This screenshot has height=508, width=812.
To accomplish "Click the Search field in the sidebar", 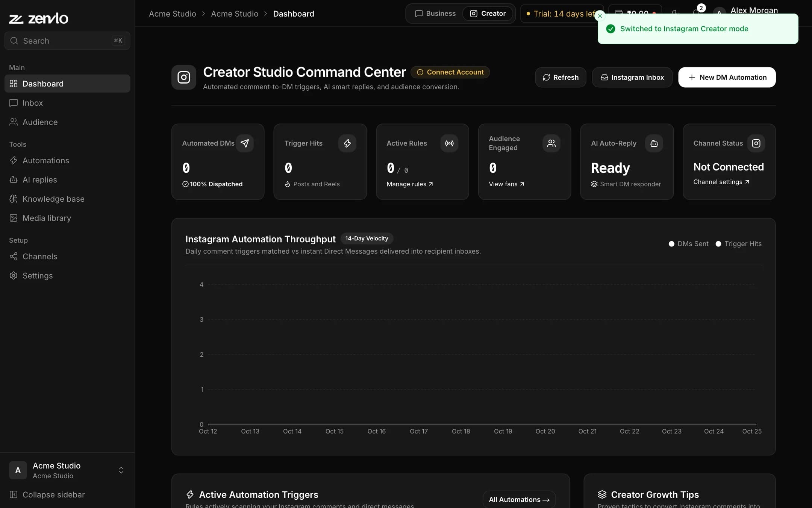I will coord(67,41).
